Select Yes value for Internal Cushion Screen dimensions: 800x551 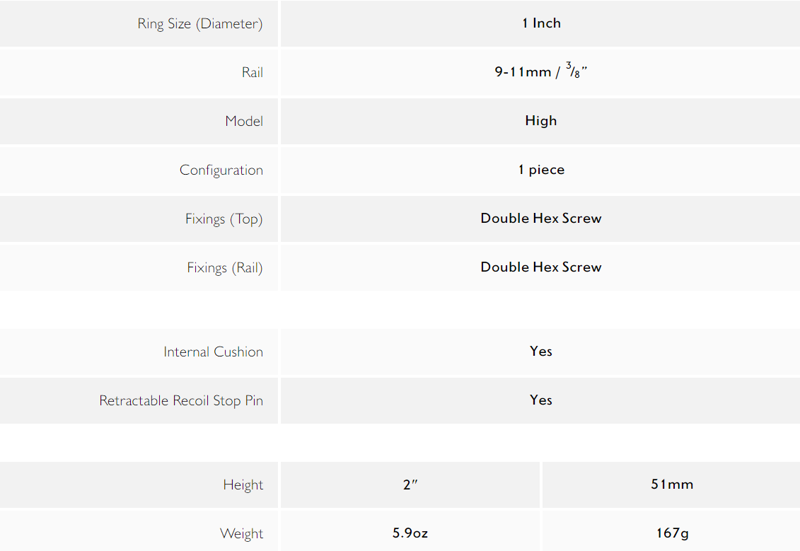540,352
